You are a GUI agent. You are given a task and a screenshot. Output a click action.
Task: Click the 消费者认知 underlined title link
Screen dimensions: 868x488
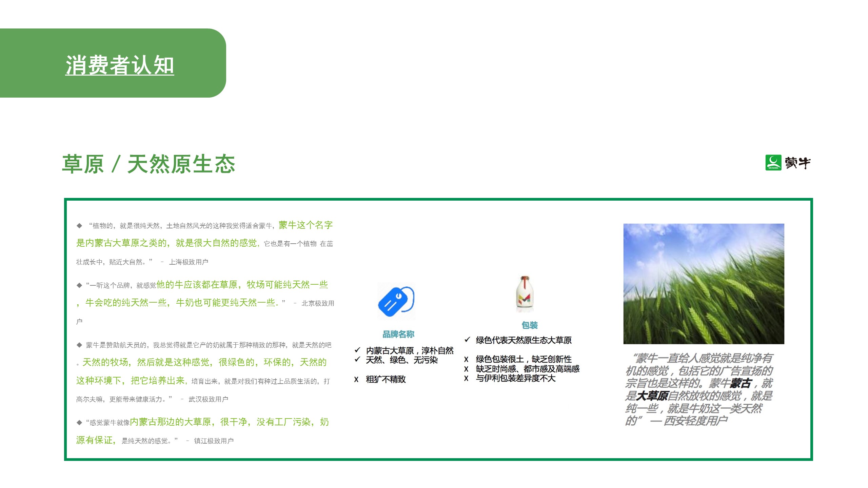[x=119, y=65]
